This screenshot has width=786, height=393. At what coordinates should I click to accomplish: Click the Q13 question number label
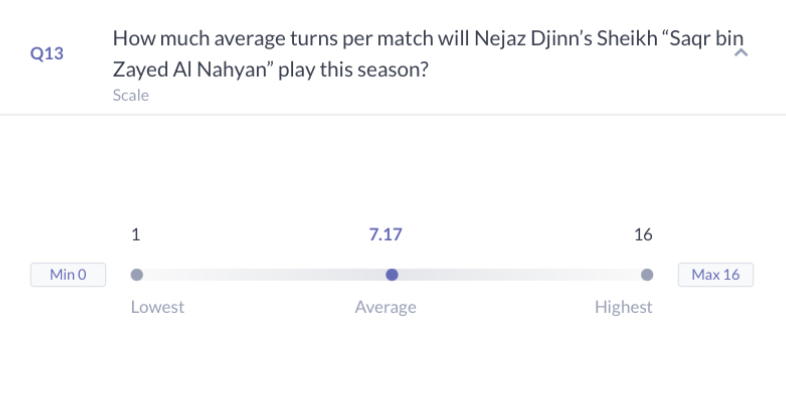(x=47, y=54)
